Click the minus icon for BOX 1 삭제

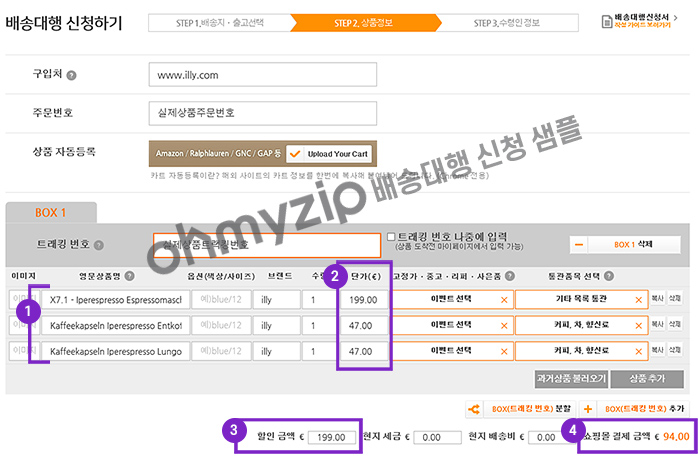(579, 244)
